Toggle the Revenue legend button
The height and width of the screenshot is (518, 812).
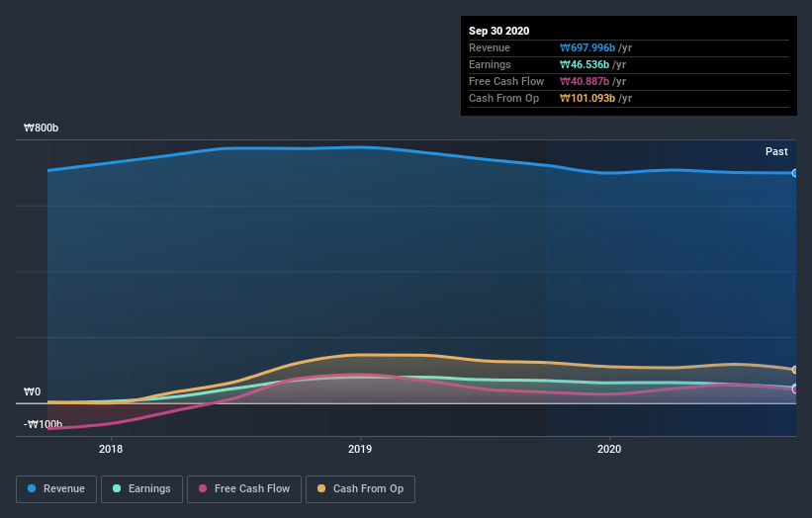56,489
